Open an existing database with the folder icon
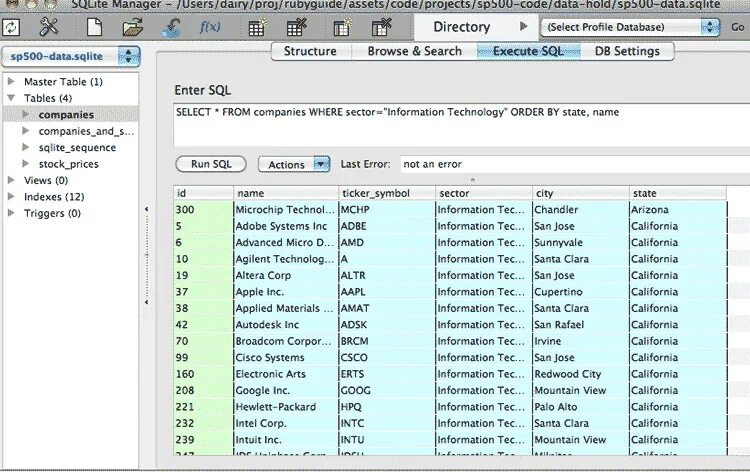Image resolution: width=750 pixels, height=472 pixels. click(132, 27)
